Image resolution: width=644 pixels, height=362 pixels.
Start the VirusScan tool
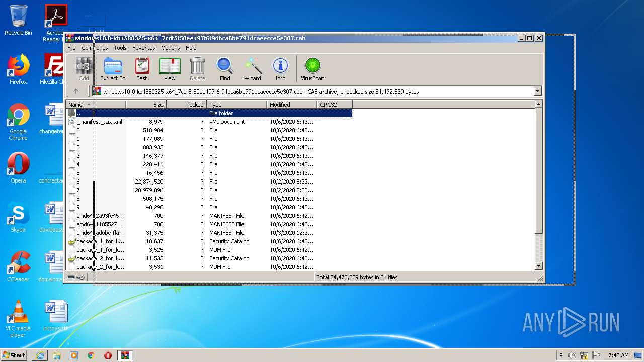(x=312, y=69)
